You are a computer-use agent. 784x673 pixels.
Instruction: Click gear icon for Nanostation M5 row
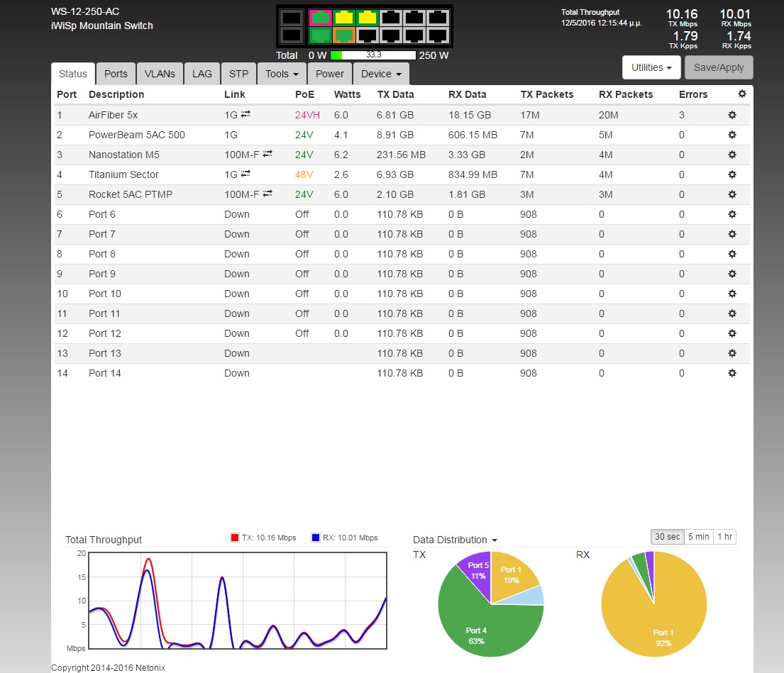click(732, 155)
